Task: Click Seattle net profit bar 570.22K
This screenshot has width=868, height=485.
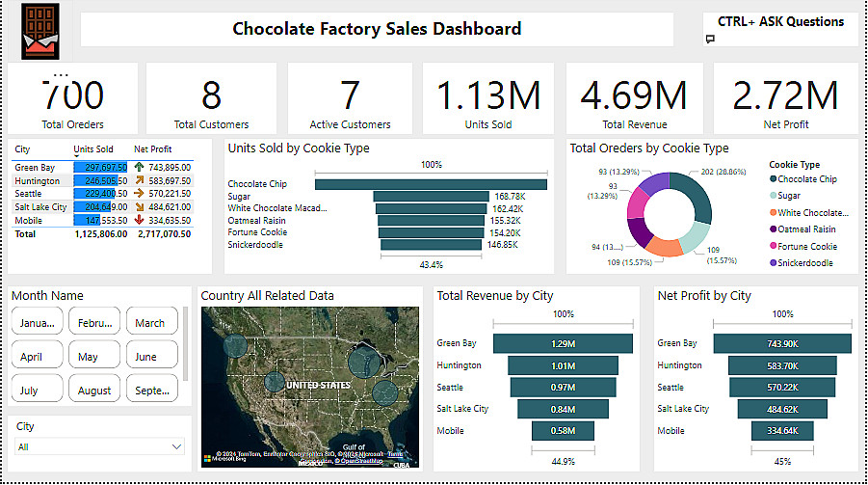Action: coord(782,388)
